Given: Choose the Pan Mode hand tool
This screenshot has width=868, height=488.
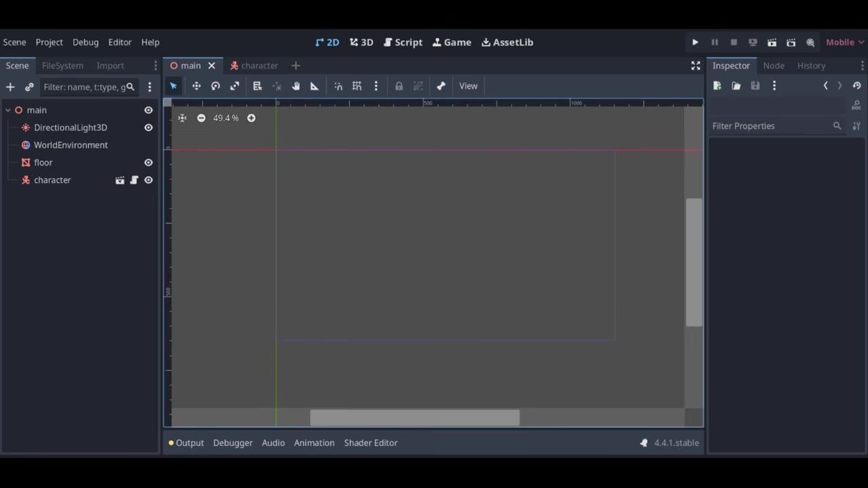Looking at the screenshot, I should pos(296,86).
